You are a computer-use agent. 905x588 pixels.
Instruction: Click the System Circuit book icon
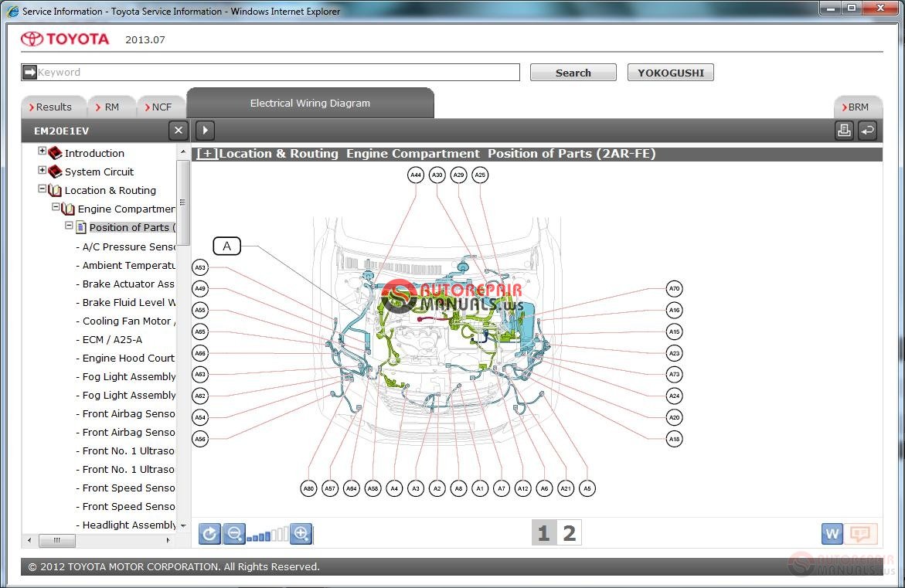56,172
